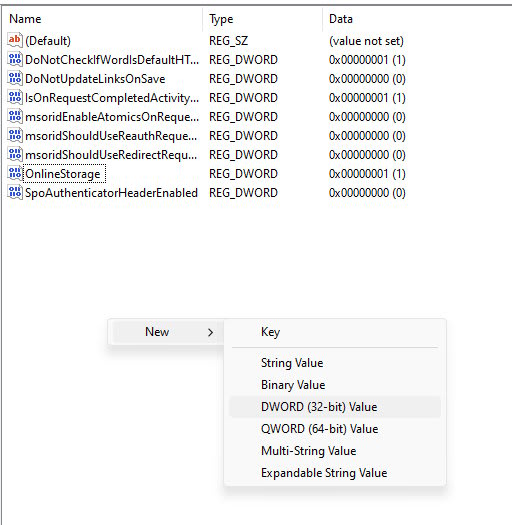Click the SpoAuthenticatorHeaderEnabled DWORD icon
512x525 pixels.
[15, 193]
